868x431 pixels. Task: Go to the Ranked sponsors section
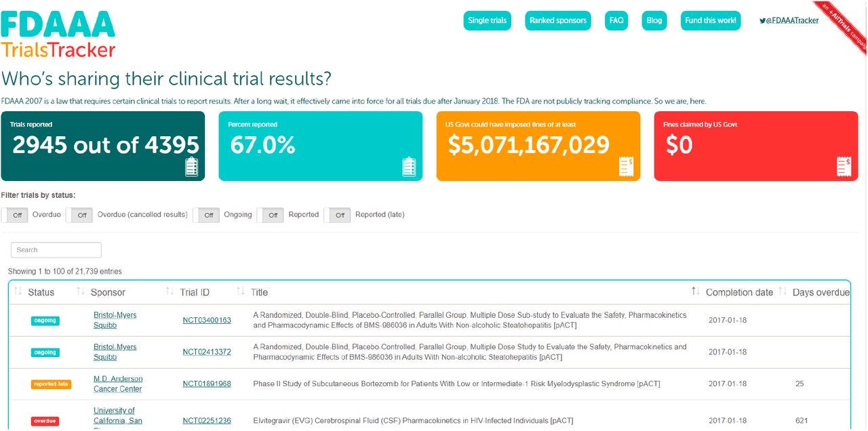[x=557, y=20]
